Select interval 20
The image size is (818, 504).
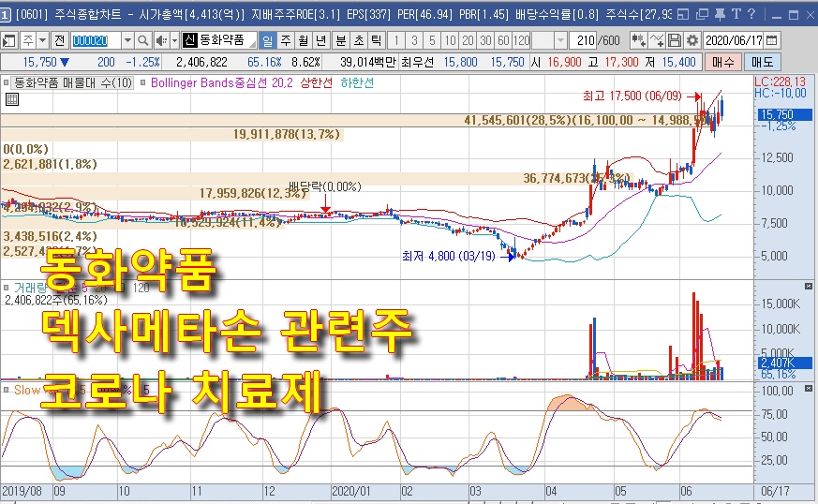pyautogui.click(x=468, y=40)
